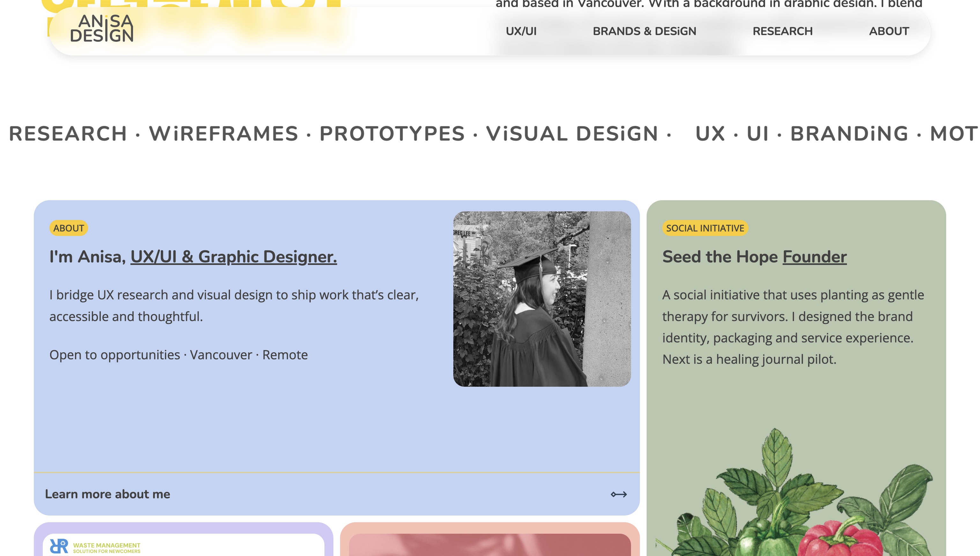
Task: Click the arrow icon beside Learn more
Action: (x=619, y=494)
